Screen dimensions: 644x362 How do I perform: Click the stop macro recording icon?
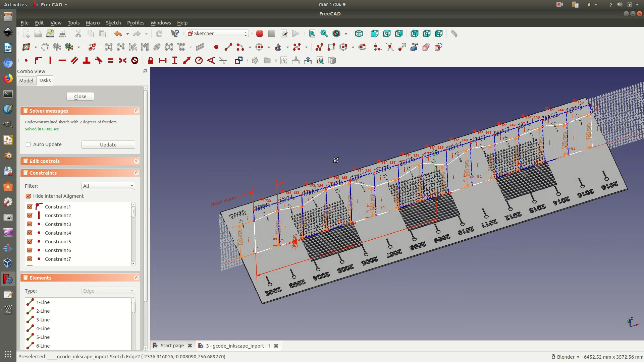pos(272,34)
